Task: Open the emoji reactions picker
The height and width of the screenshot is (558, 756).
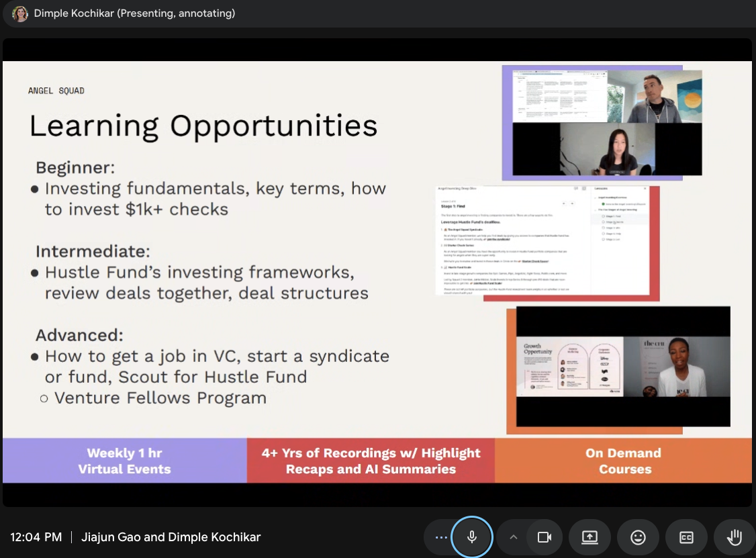Action: 638,537
